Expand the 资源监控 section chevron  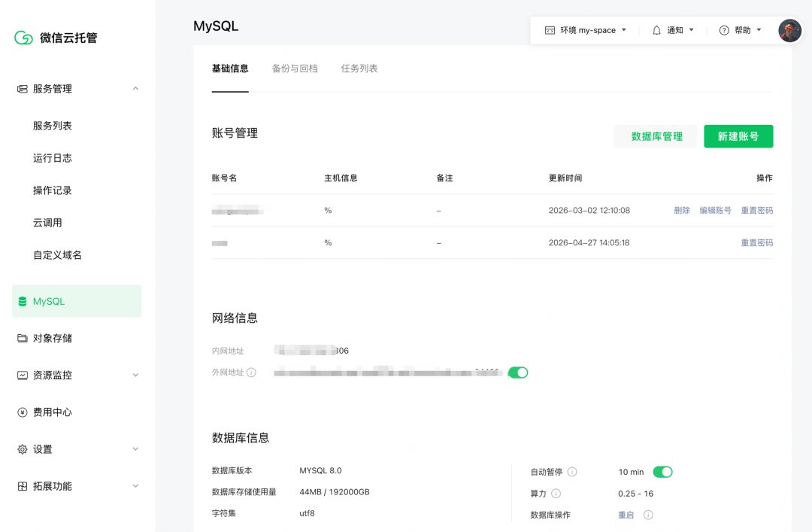pyautogui.click(x=135, y=375)
